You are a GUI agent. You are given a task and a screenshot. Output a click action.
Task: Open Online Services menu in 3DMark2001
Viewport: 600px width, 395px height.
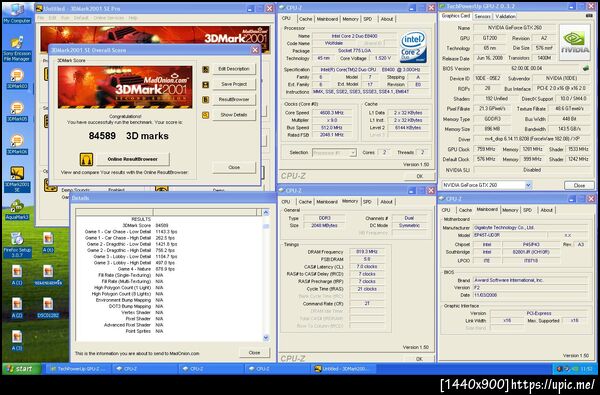click(x=108, y=18)
